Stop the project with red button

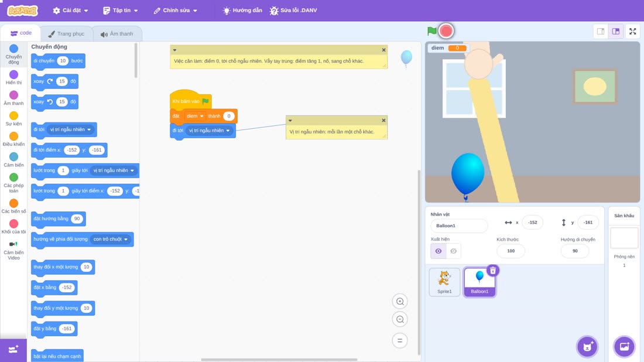446,31
